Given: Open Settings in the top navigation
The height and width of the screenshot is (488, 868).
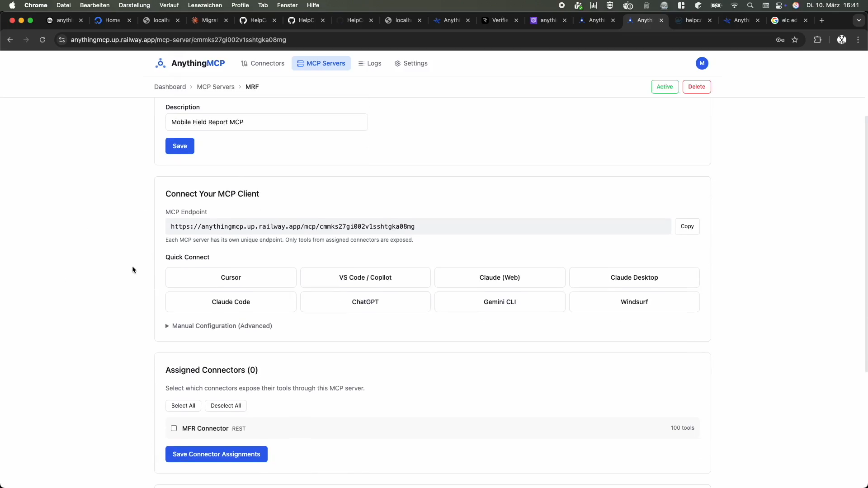Looking at the screenshot, I should pyautogui.click(x=411, y=63).
